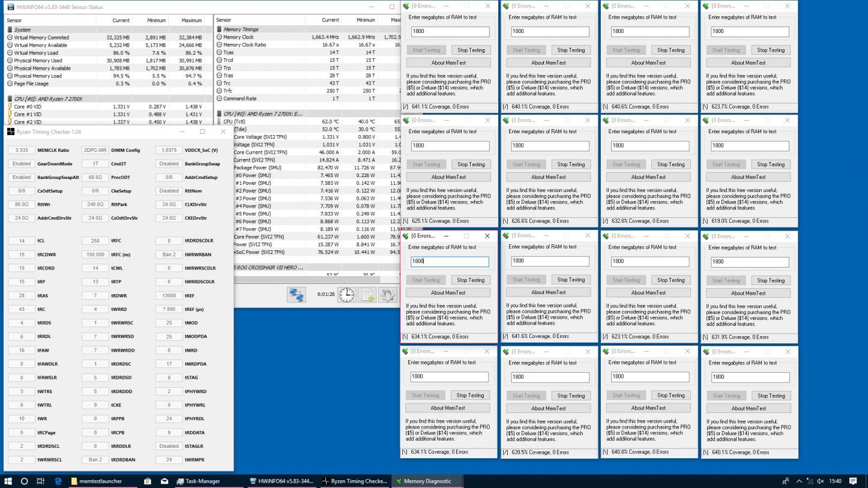Click the Cortana circle icon on taskbar
Screen dimensions: 868x488
click(24, 481)
